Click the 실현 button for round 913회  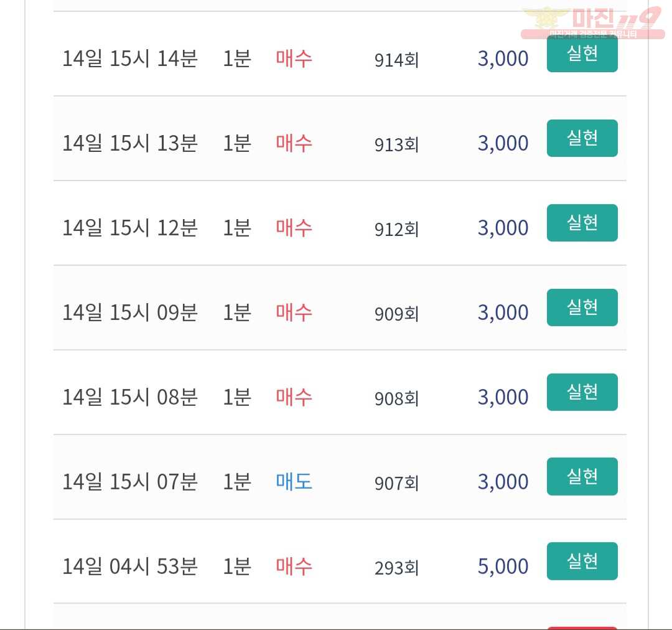coord(582,138)
